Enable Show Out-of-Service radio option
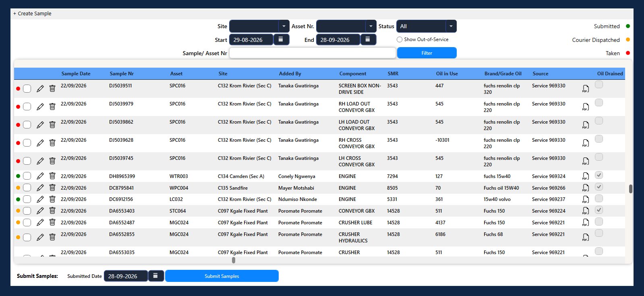 point(400,39)
